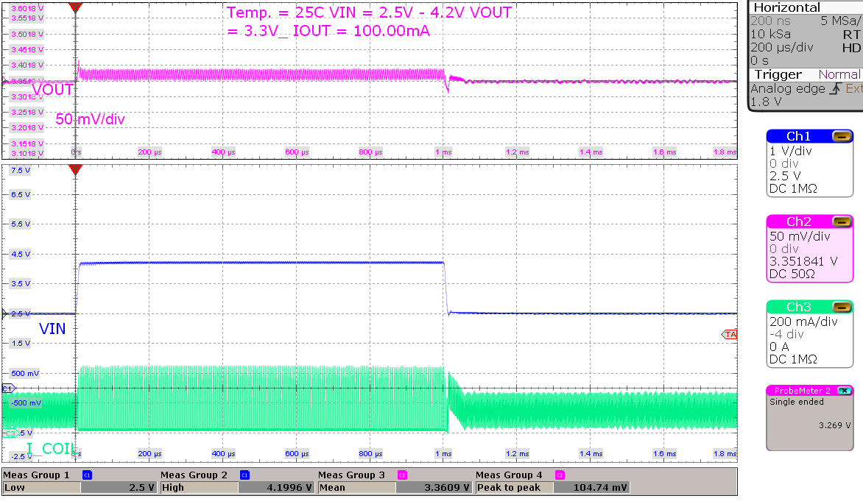Select the Trigger panel header
Image resolution: width=863 pixels, height=504 pixels.
coord(781,74)
